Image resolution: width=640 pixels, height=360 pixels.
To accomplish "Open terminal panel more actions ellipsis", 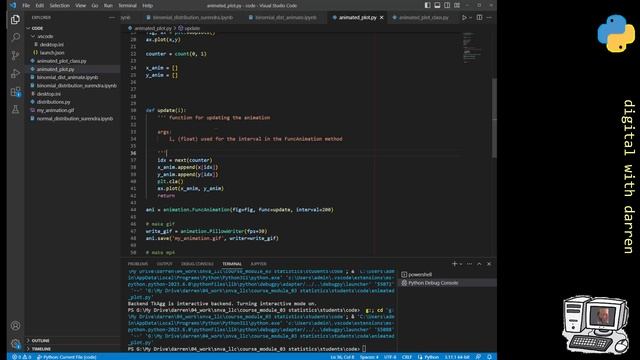I will (x=469, y=264).
